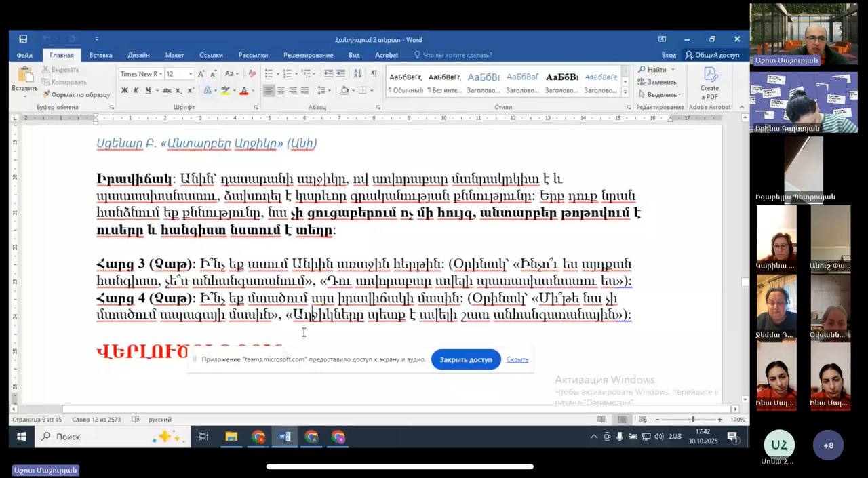Image resolution: width=868 pixels, height=478 pixels.
Task: Click the Replace (Заменить) button
Action: (656, 82)
